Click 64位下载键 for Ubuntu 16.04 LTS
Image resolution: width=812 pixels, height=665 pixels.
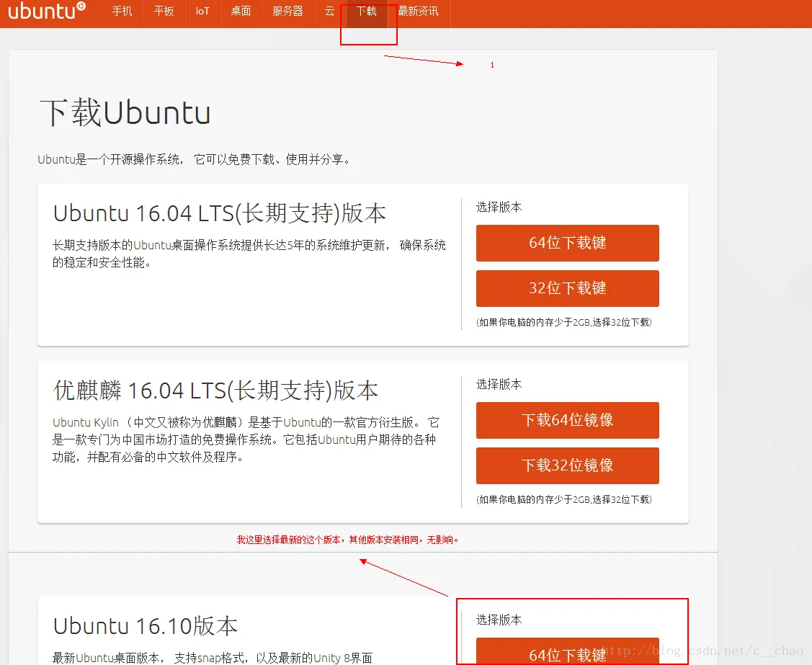coord(568,243)
